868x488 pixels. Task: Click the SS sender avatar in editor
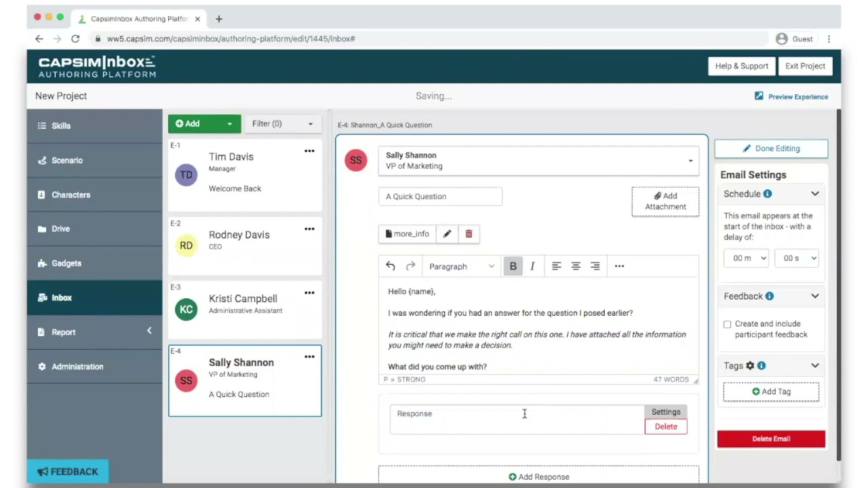[x=356, y=161]
